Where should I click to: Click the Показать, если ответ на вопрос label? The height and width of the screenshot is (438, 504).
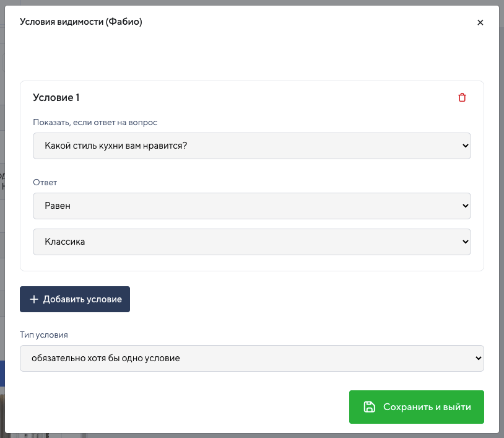click(x=95, y=123)
